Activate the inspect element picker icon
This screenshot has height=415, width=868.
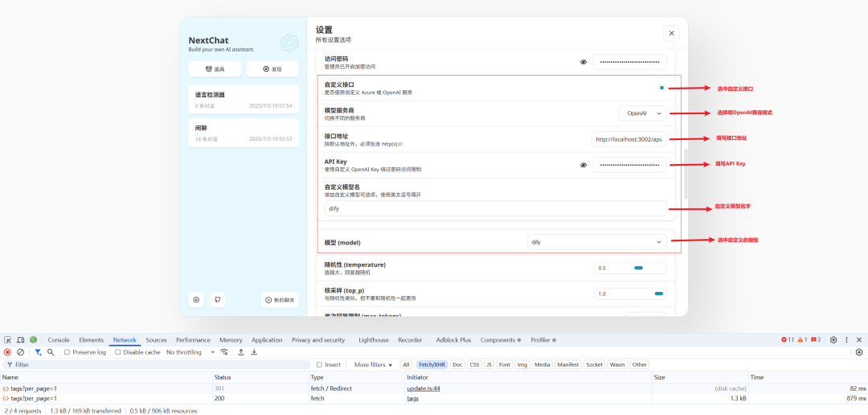pyautogui.click(x=7, y=339)
